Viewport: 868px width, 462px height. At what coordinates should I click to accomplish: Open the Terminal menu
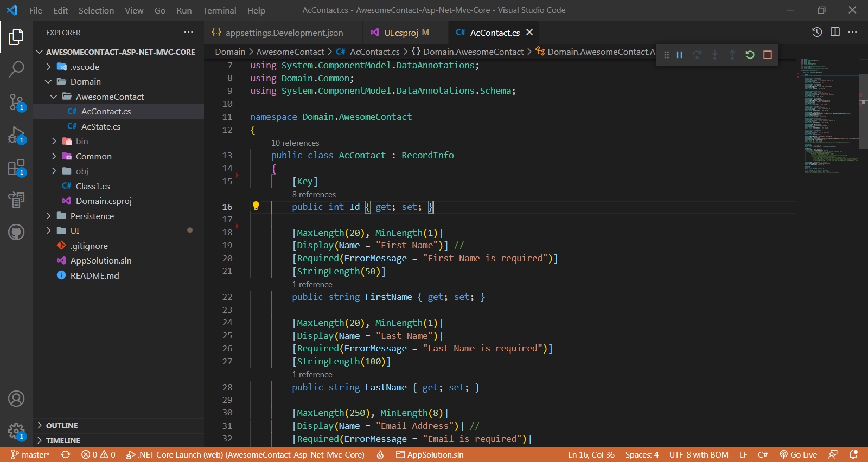tap(219, 10)
